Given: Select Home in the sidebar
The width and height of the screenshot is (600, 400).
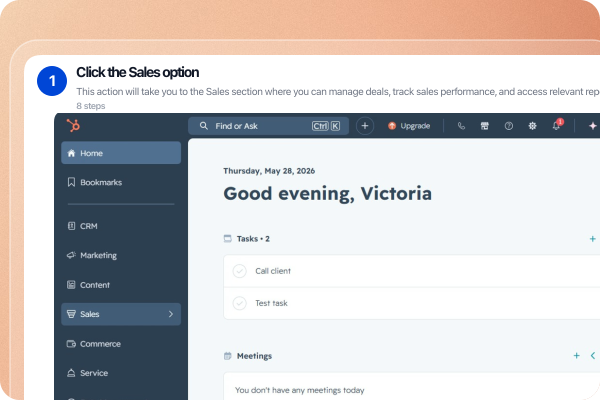Looking at the screenshot, I should (121, 153).
